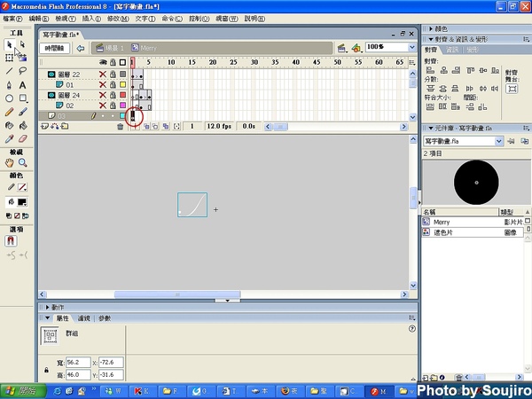
Task: Toggle visibility of layer 圖層 22
Action: click(x=102, y=74)
